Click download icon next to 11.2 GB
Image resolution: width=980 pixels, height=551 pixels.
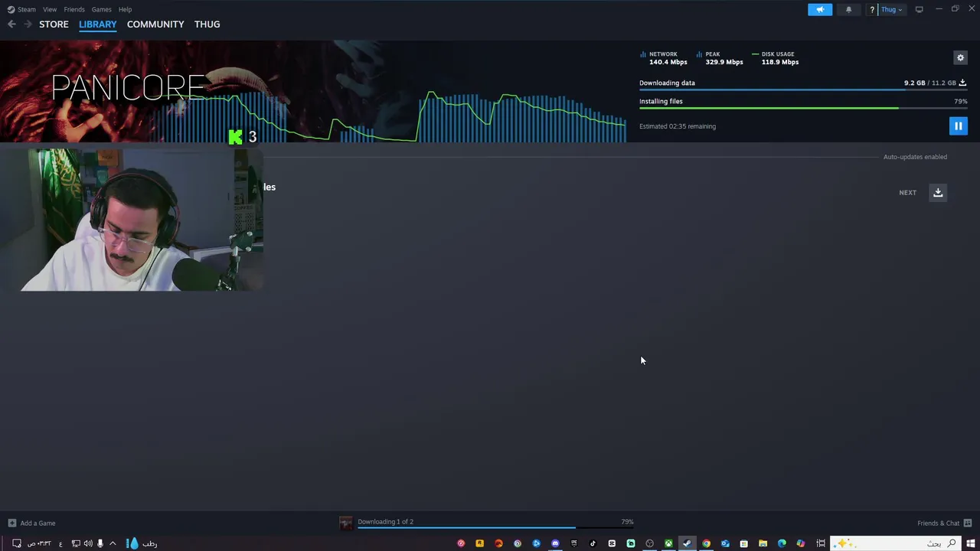962,83
